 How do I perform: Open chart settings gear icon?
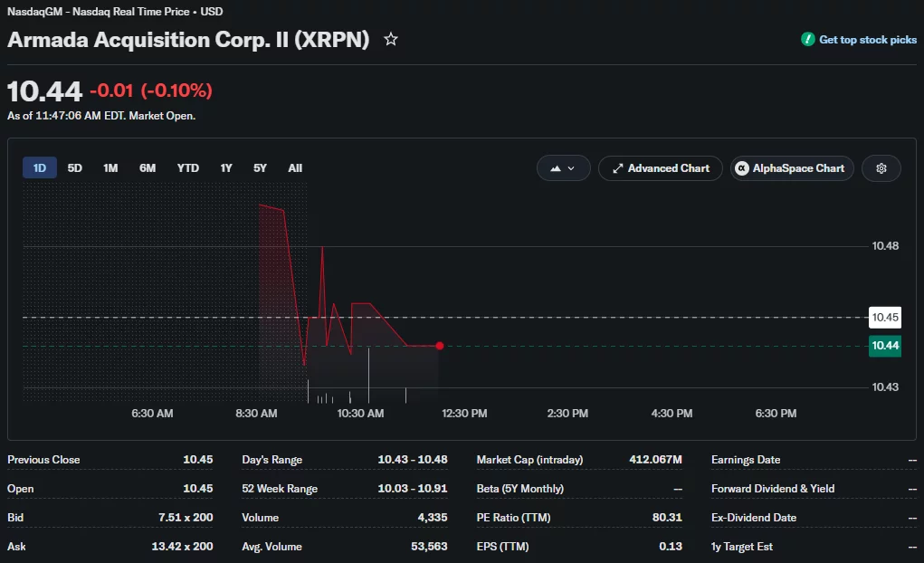click(x=881, y=168)
